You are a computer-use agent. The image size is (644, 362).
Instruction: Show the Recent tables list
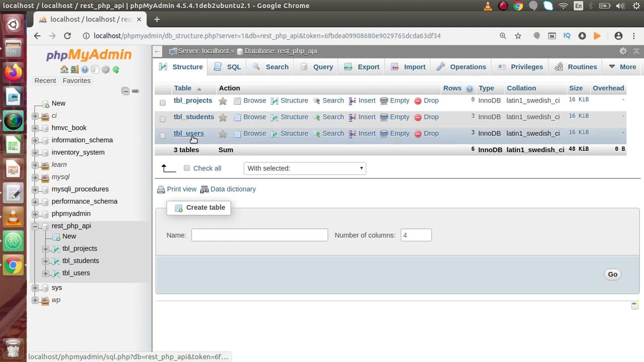pyautogui.click(x=45, y=81)
